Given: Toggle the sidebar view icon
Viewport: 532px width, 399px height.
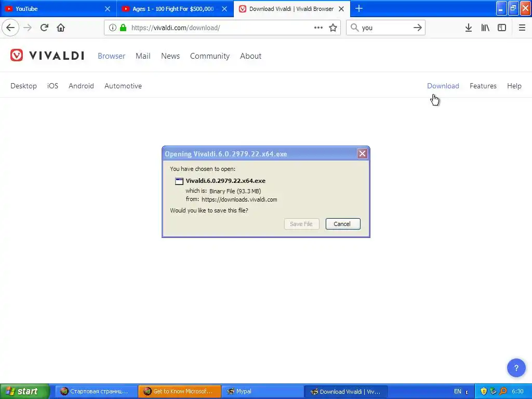Looking at the screenshot, I should click(x=502, y=28).
